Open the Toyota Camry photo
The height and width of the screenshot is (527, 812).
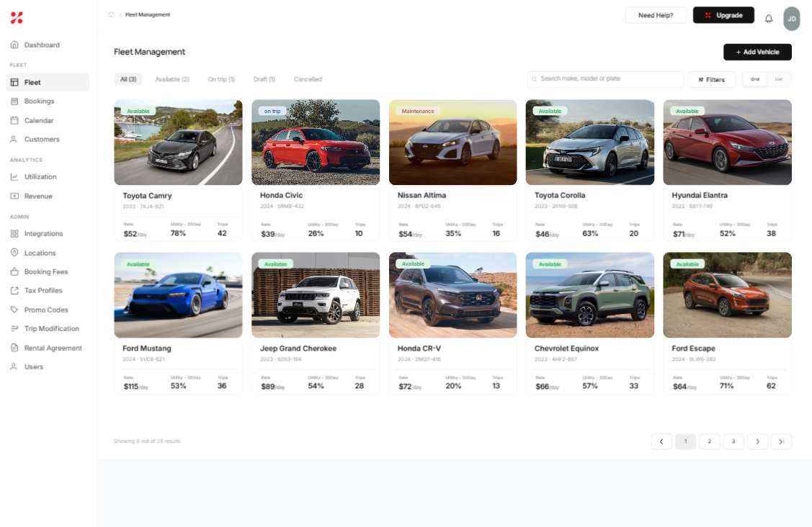[178, 143]
